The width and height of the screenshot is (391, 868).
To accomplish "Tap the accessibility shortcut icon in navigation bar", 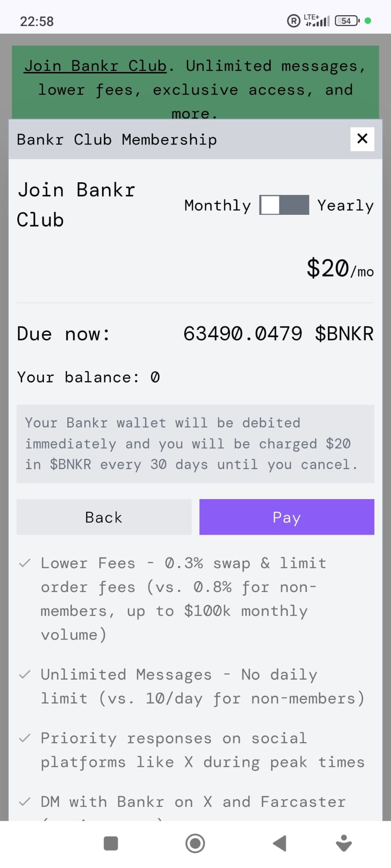I will click(344, 843).
